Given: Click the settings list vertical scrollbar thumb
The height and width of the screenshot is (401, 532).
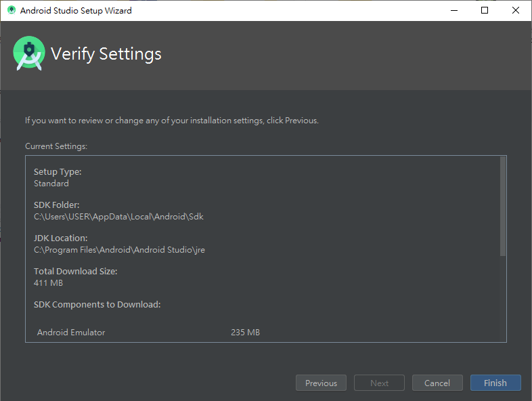Looking at the screenshot, I should coord(503,206).
